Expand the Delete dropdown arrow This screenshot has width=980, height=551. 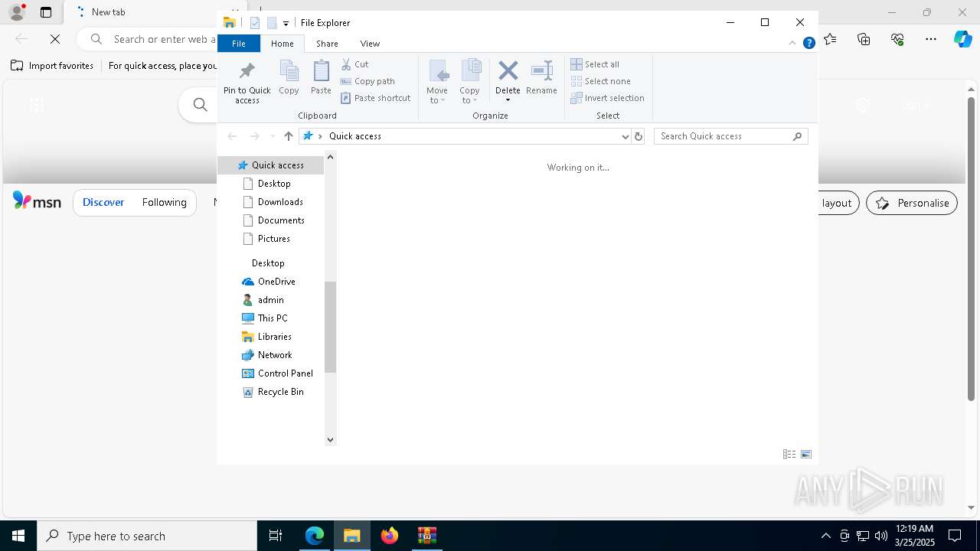(x=508, y=100)
